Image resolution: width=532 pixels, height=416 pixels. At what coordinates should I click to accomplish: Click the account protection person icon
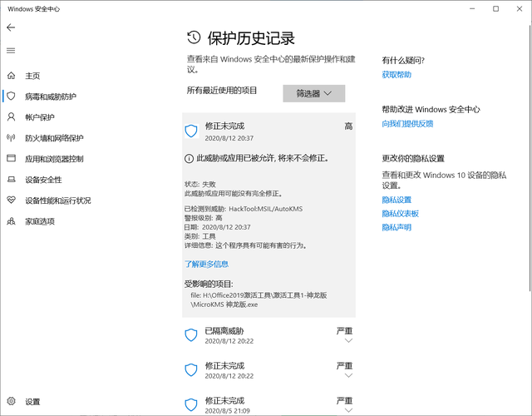(x=11, y=117)
